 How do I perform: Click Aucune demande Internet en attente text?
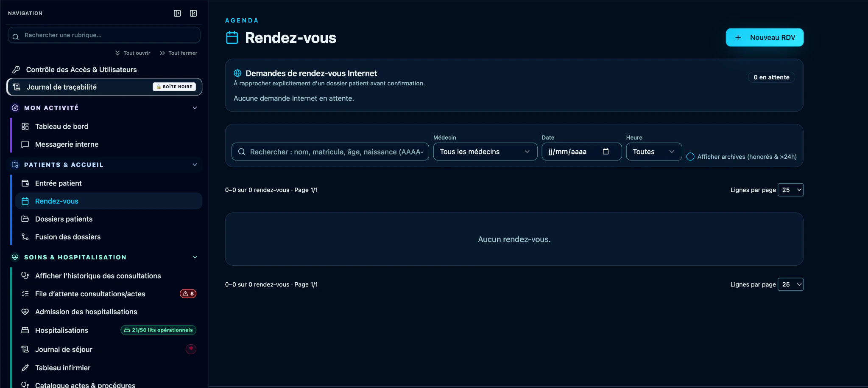point(294,98)
